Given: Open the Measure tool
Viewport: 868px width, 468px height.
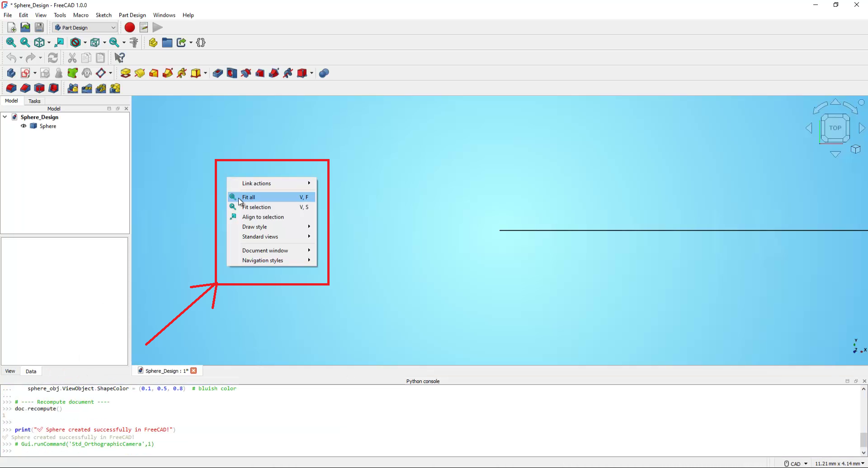Looking at the screenshot, I should coord(134,42).
